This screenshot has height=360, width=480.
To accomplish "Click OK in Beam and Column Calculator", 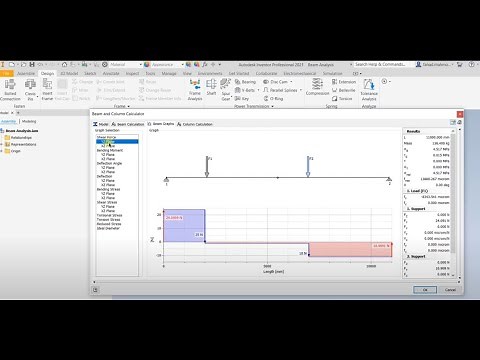I will click(425, 290).
